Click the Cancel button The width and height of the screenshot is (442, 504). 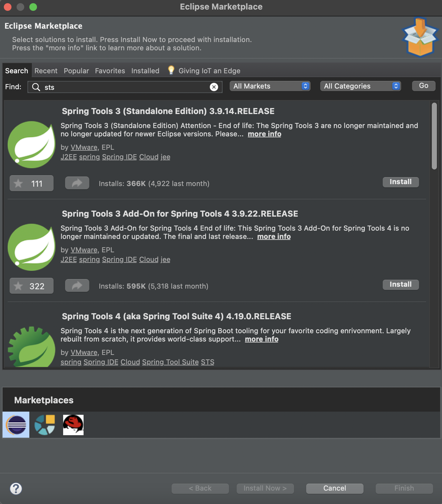point(335,488)
